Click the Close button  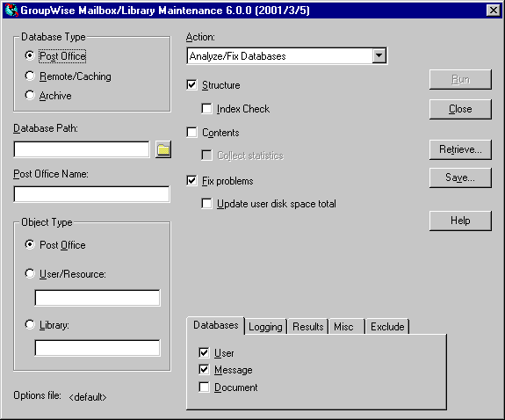[460, 109]
